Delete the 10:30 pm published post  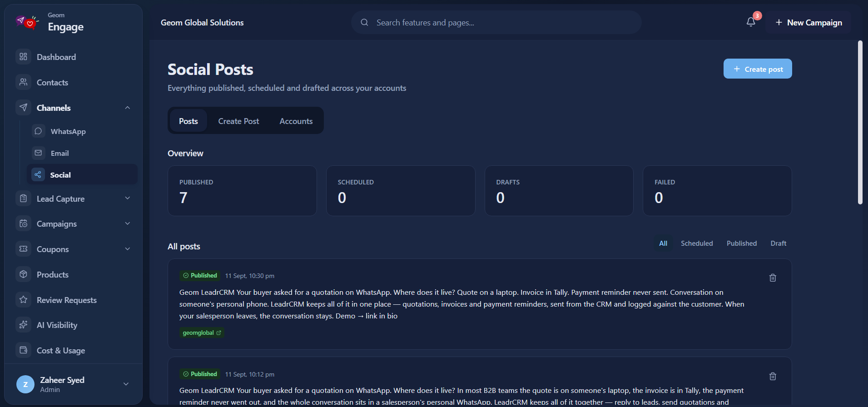pos(773,278)
